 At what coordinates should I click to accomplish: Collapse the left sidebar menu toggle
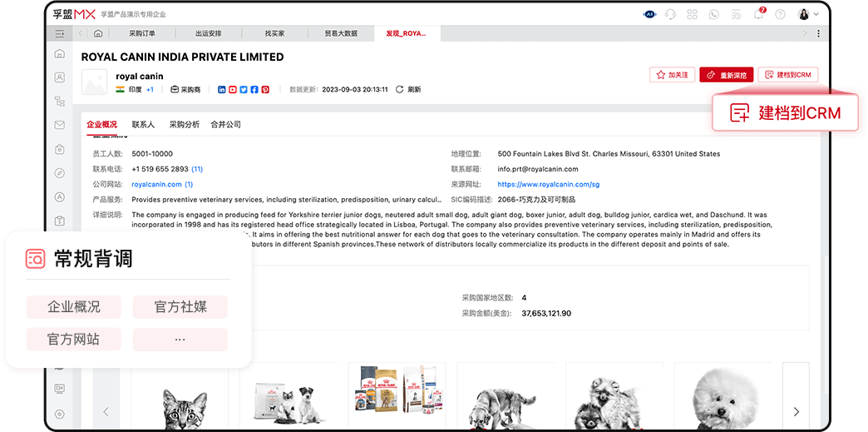(x=59, y=33)
